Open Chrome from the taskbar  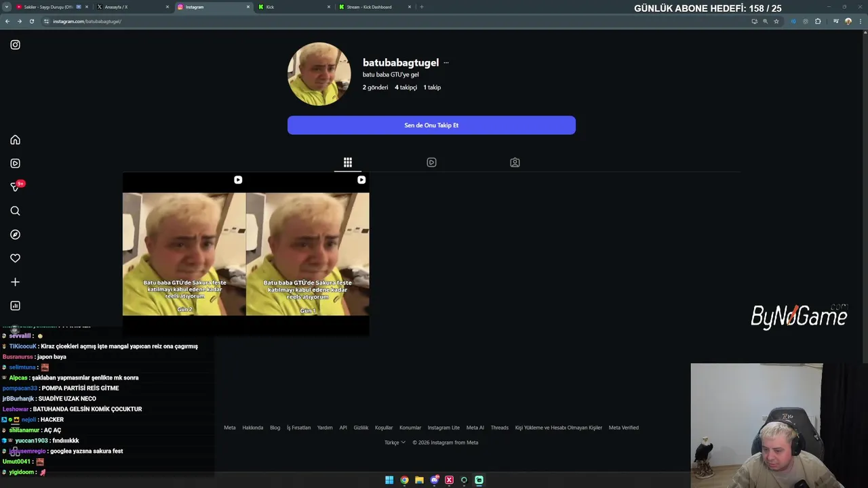coord(404,480)
